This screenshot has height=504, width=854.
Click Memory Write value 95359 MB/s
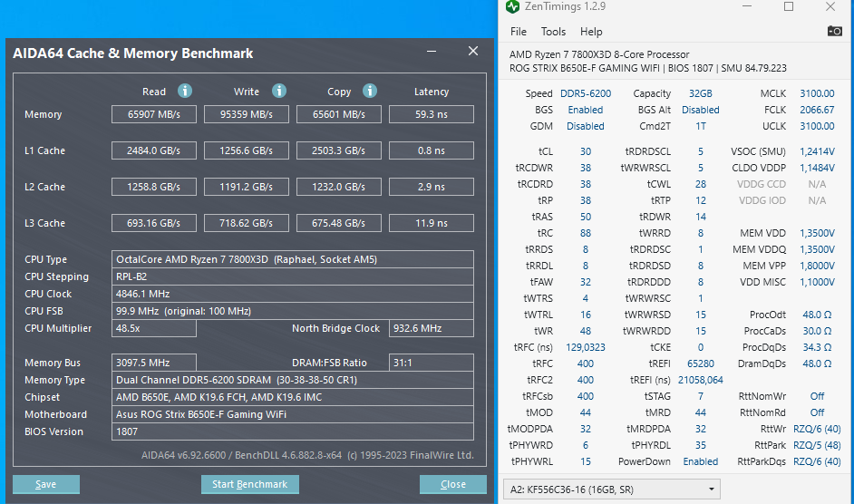247,114
